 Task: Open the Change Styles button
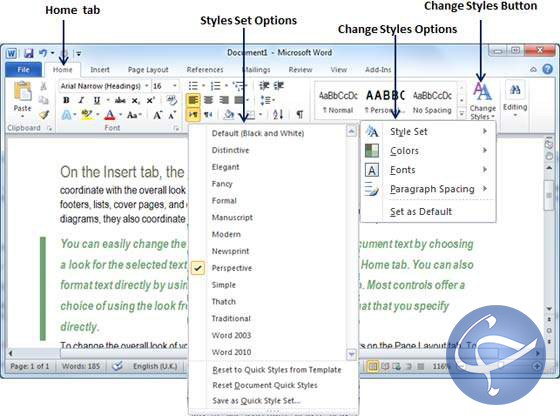tap(482, 101)
